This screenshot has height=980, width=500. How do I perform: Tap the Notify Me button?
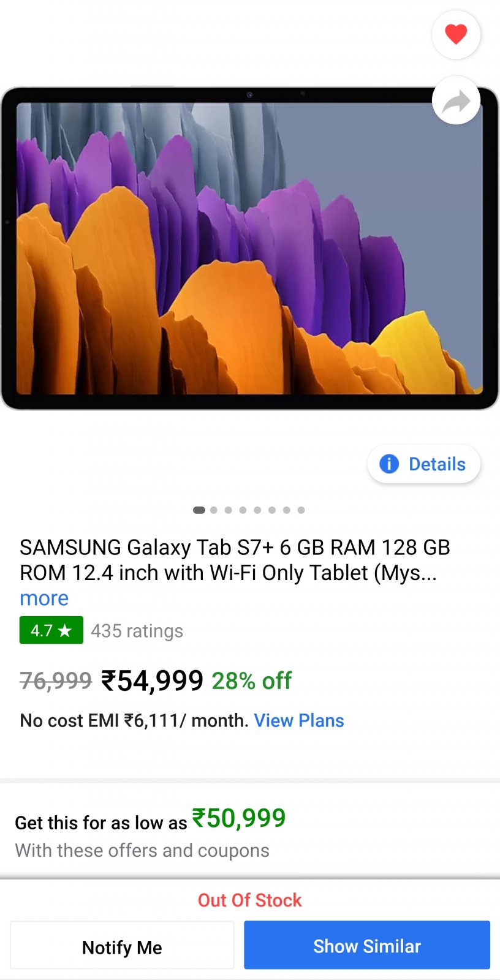tap(122, 946)
